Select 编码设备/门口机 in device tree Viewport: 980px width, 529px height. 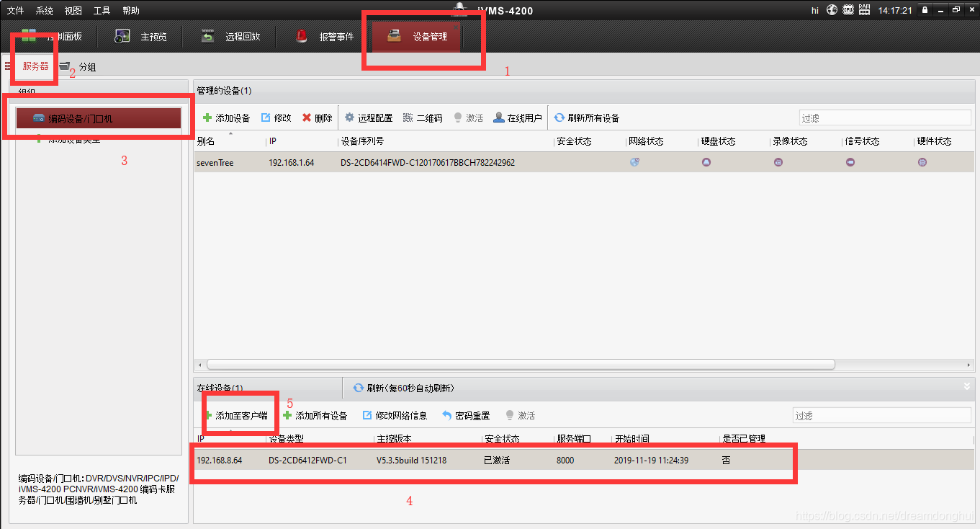tap(99, 118)
